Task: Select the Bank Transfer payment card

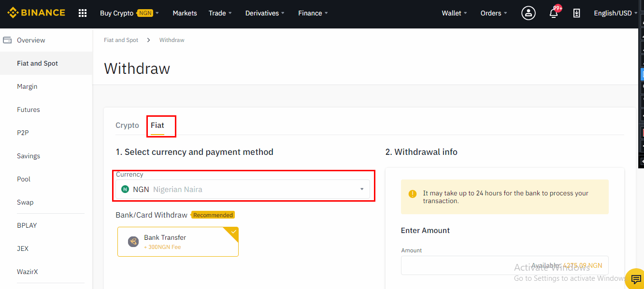Action: coord(178,242)
